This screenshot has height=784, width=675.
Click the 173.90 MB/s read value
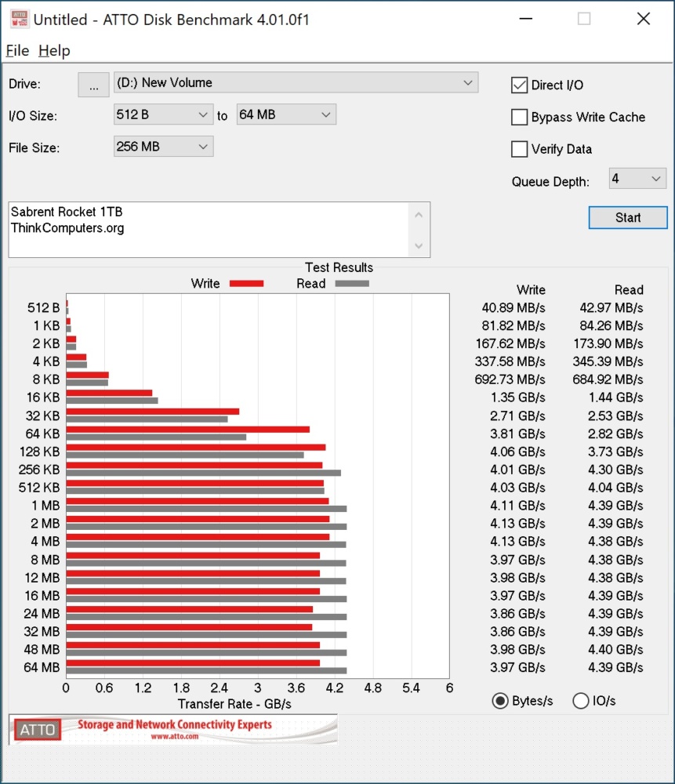tap(608, 343)
